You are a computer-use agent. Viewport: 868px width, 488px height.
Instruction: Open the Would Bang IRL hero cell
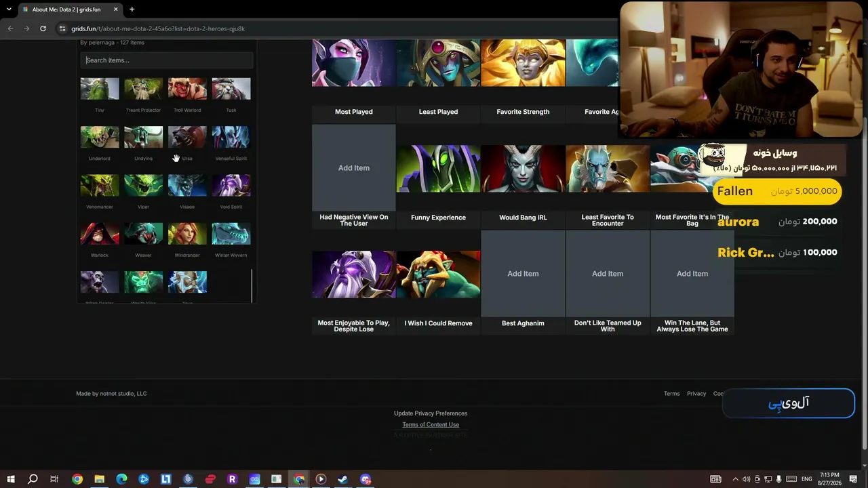pos(523,168)
